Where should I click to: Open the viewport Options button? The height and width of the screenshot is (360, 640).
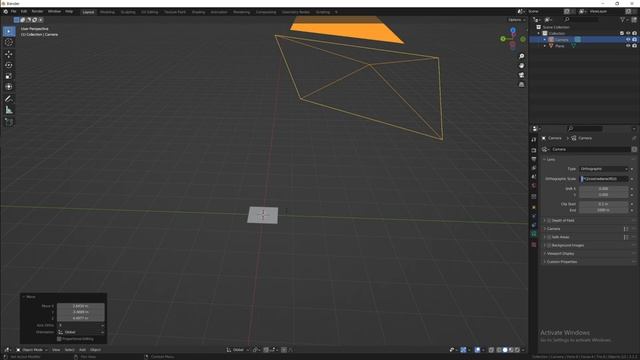516,20
